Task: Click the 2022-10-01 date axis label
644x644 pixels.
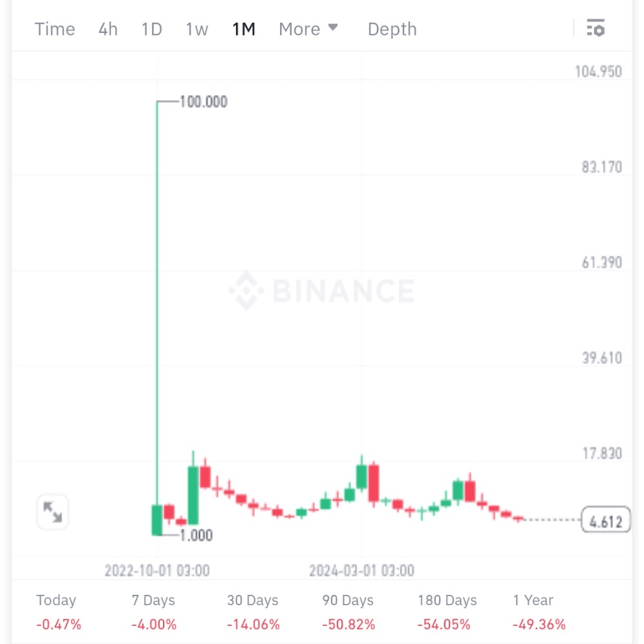Action: point(157,570)
